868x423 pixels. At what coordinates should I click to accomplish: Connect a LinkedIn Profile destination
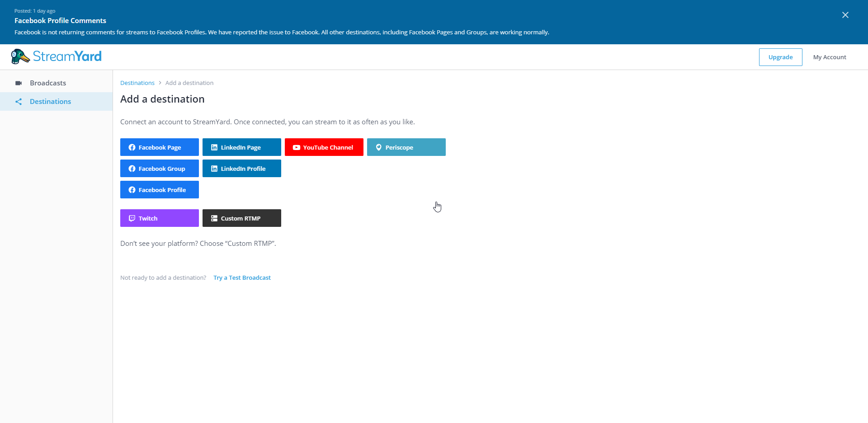(x=242, y=169)
